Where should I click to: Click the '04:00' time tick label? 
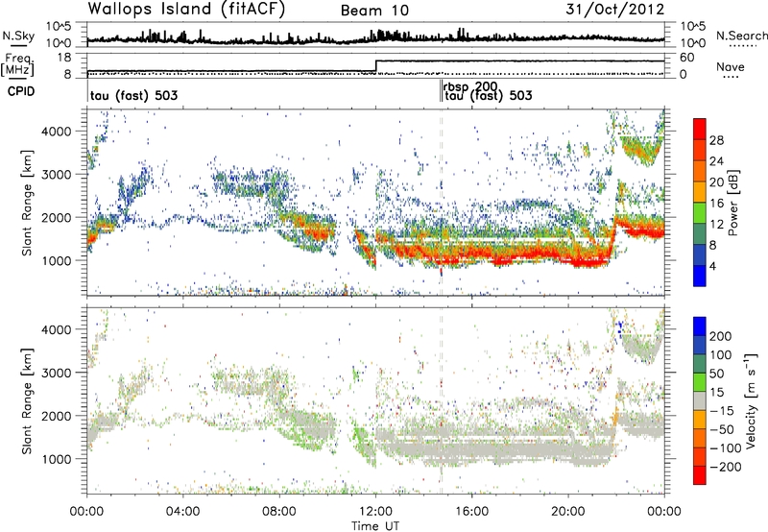[x=182, y=512]
